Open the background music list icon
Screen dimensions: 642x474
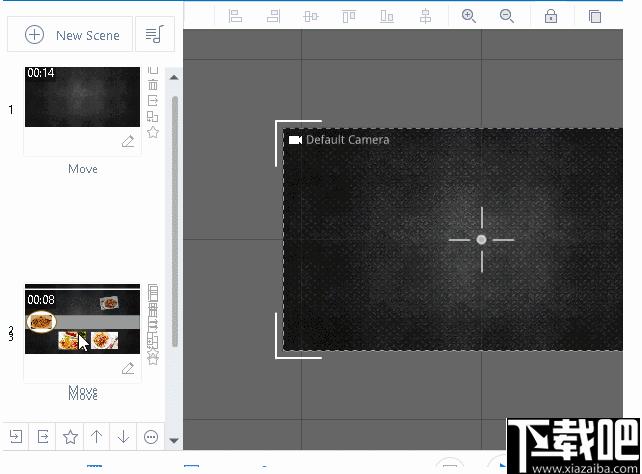(x=155, y=34)
